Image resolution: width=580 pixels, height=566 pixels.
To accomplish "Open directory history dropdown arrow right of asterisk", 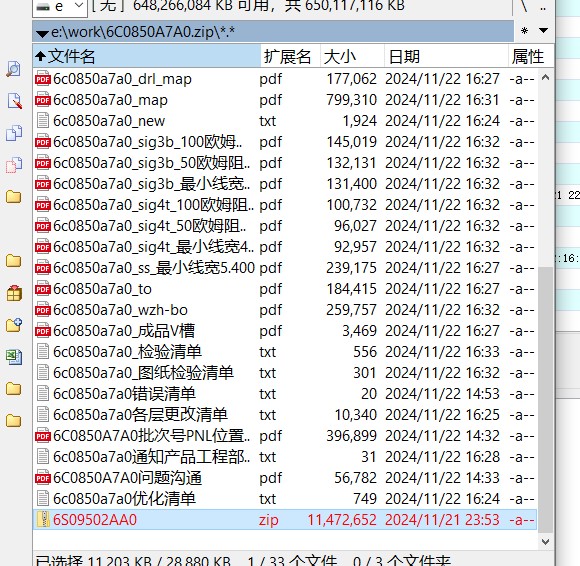I will coord(543,30).
